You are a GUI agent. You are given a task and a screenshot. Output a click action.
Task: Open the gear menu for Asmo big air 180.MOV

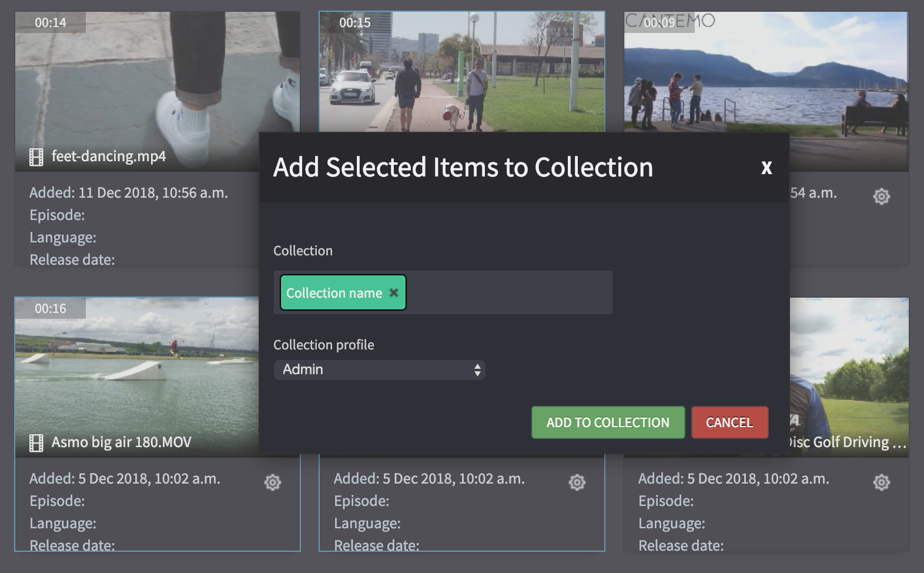273,482
